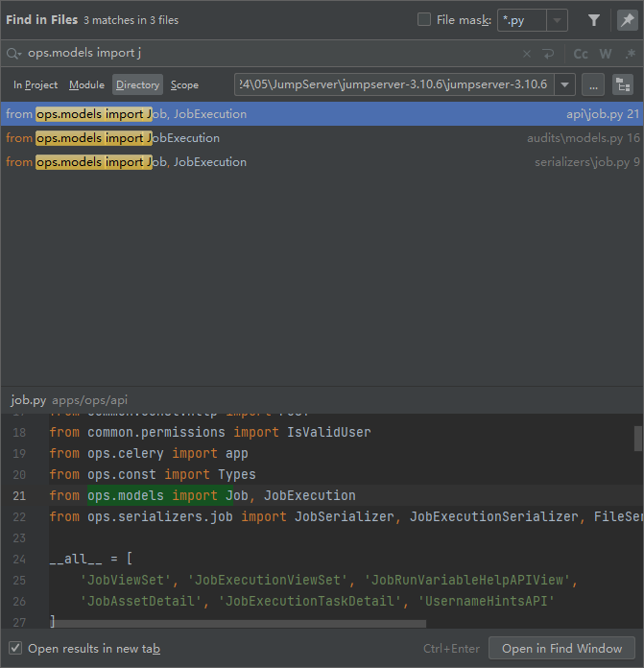Click the preview pane vertical scrollbar
The height and width of the screenshot is (668, 644).
click(638, 438)
